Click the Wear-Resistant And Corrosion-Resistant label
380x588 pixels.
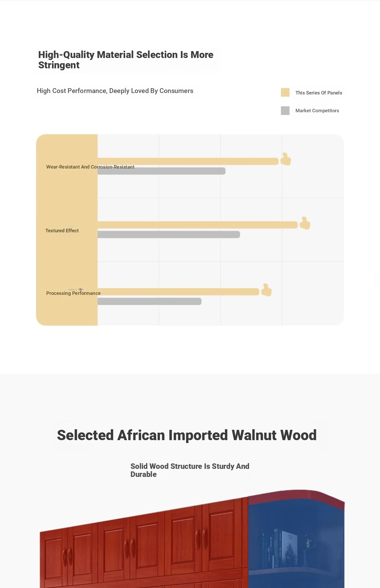pyautogui.click(x=90, y=167)
